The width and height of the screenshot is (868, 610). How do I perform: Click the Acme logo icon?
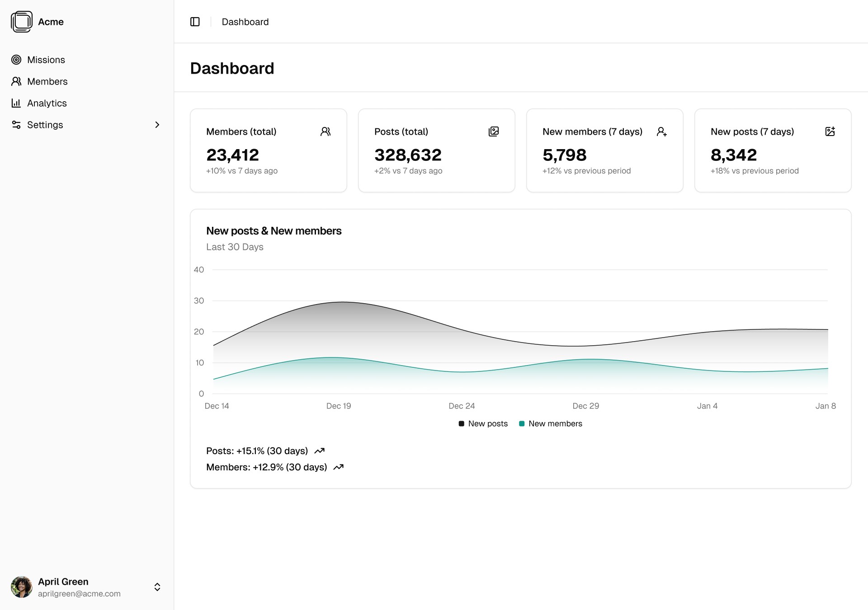(x=22, y=22)
